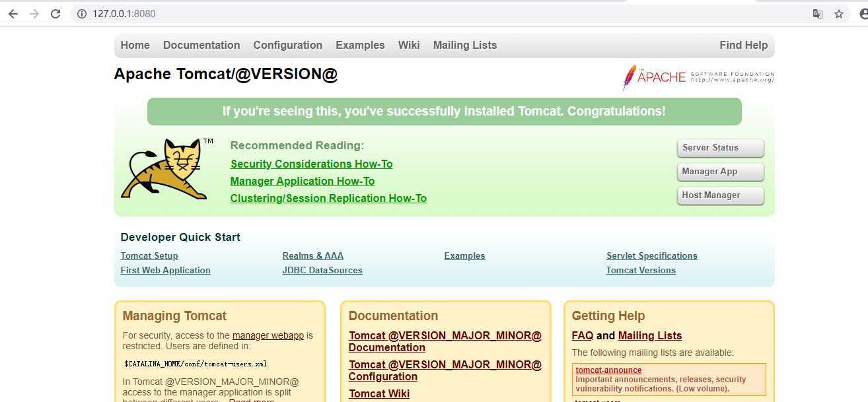Open the Mailing Lists link under Getting Help
The width and height of the screenshot is (868, 402).
[650, 335]
